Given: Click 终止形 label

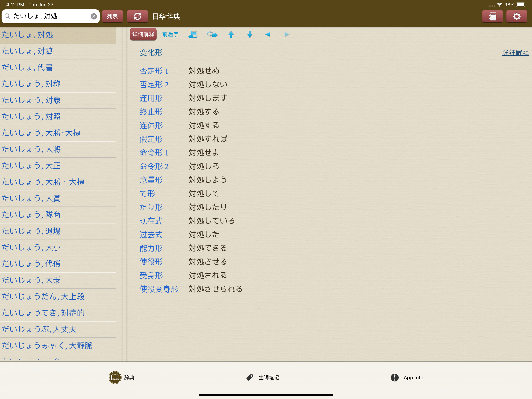Looking at the screenshot, I should (151, 112).
